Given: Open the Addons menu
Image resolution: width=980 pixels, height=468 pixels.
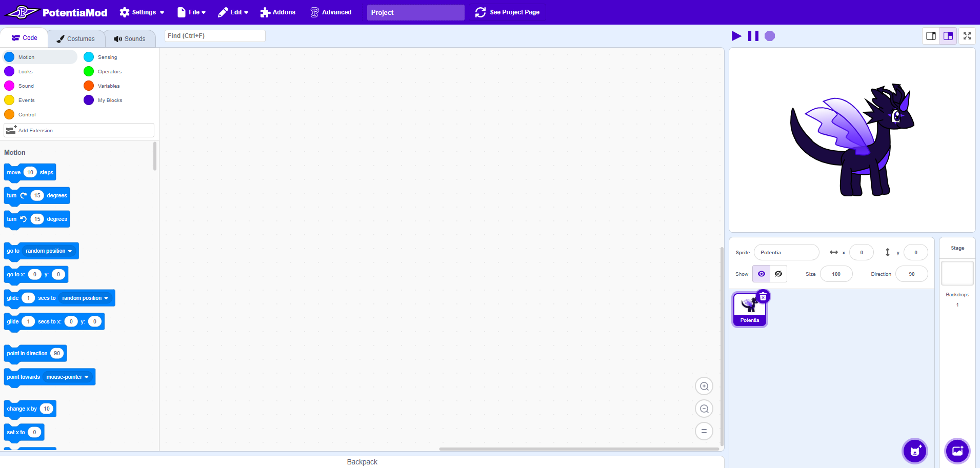Looking at the screenshot, I should (278, 12).
